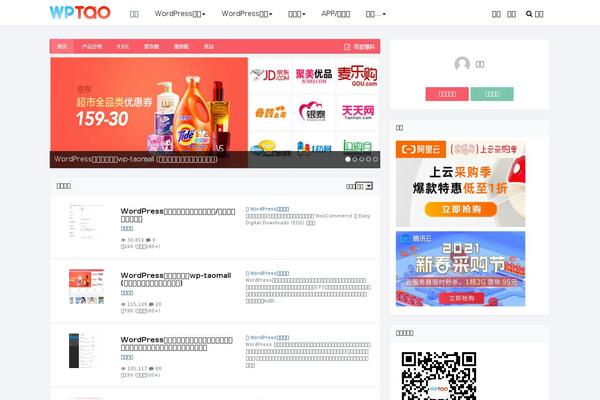Click the red button under the avatar
The height and width of the screenshot is (400, 600).
click(x=447, y=94)
